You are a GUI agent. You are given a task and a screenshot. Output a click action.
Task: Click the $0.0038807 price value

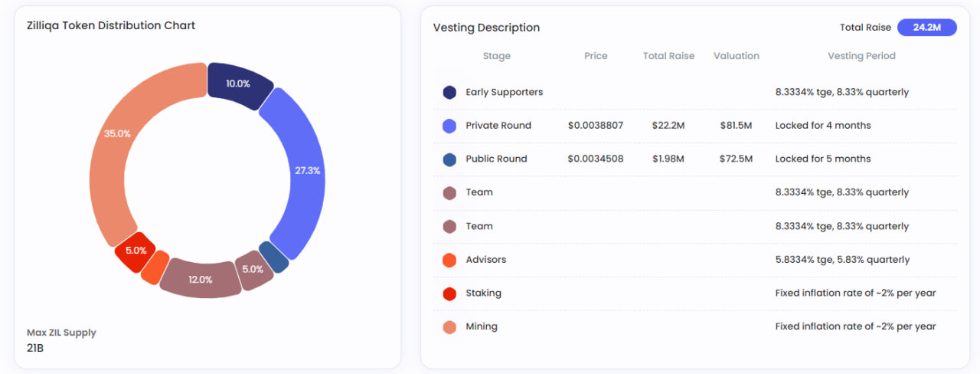596,126
